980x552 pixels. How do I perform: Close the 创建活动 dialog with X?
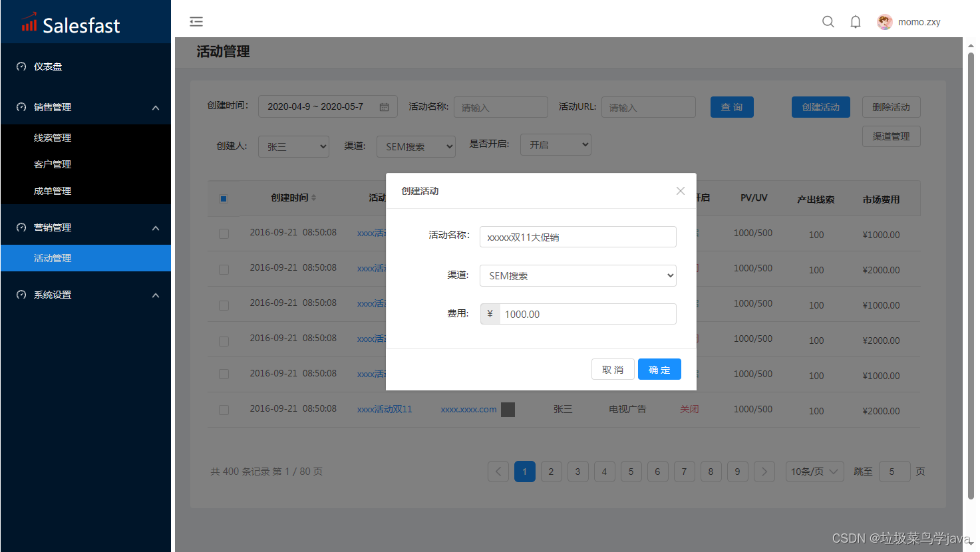pos(680,191)
